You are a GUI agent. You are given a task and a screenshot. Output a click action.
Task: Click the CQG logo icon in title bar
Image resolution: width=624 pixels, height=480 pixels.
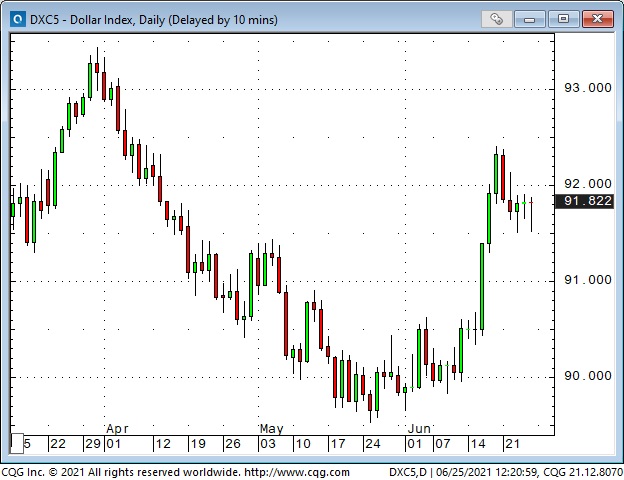pyautogui.click(x=18, y=19)
